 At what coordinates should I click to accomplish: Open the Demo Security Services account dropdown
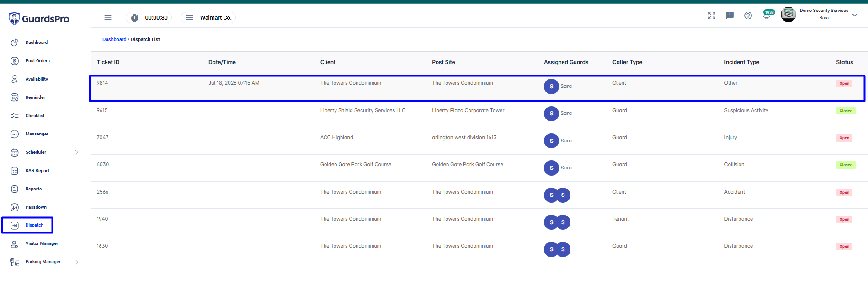(x=855, y=15)
